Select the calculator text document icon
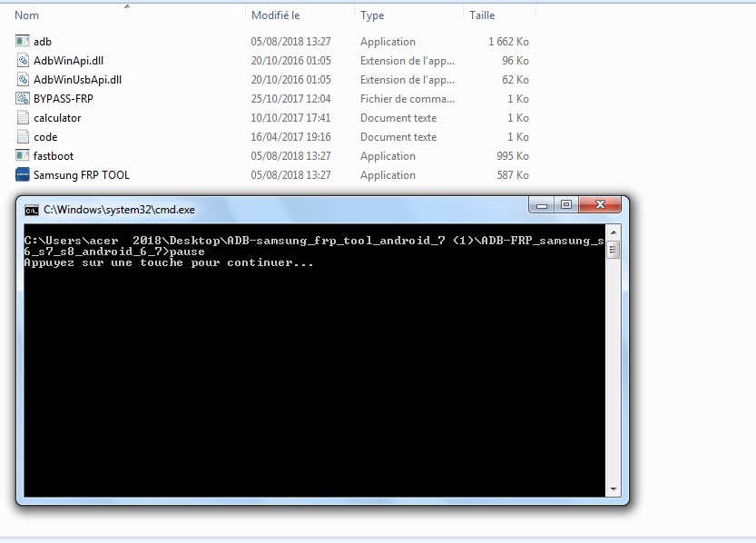756x543 pixels. click(21, 117)
